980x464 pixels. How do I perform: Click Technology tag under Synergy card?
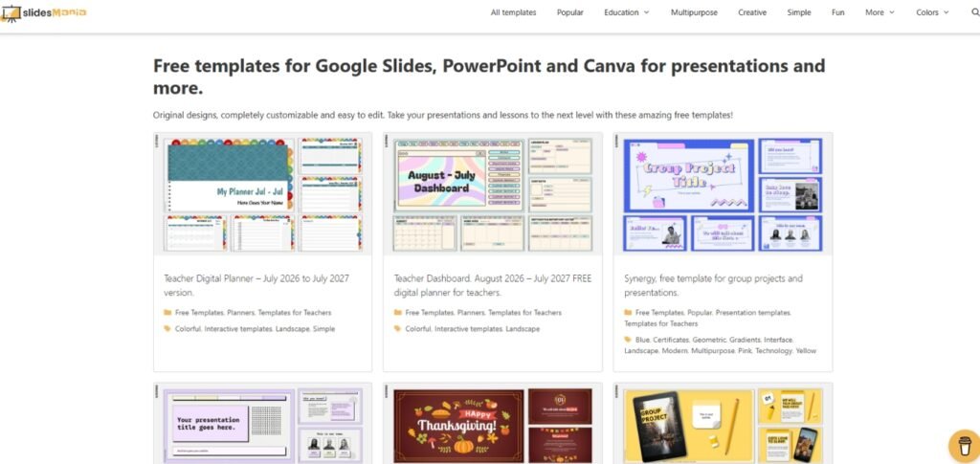[773, 351]
